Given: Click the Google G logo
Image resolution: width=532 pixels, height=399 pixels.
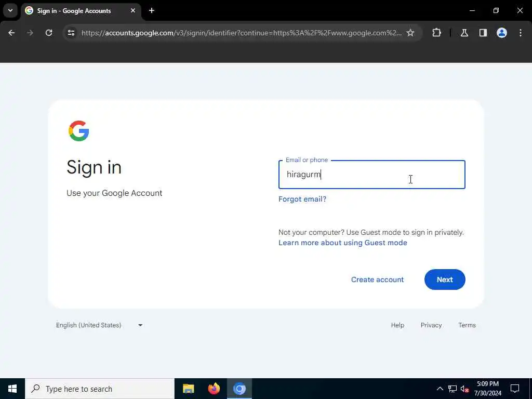Looking at the screenshot, I should tap(79, 131).
